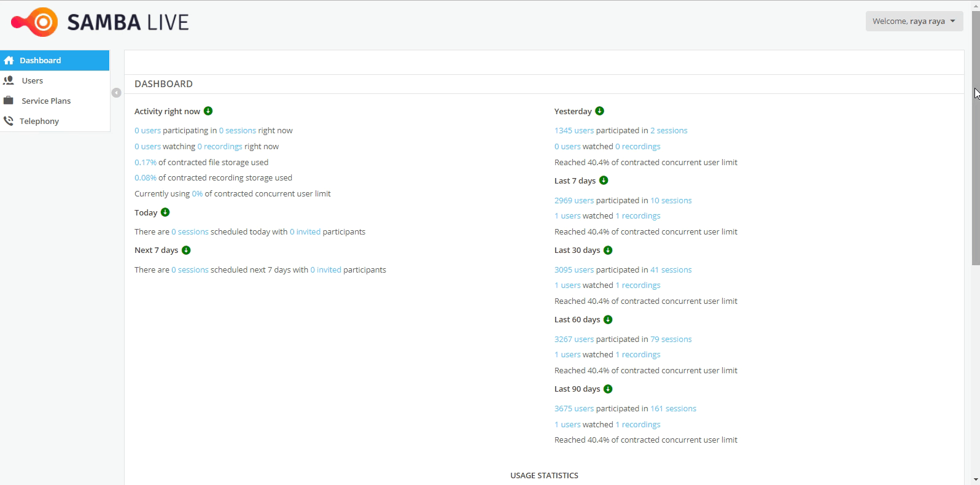
Task: Click green download icon beside Next 7 days
Action: tap(186, 250)
